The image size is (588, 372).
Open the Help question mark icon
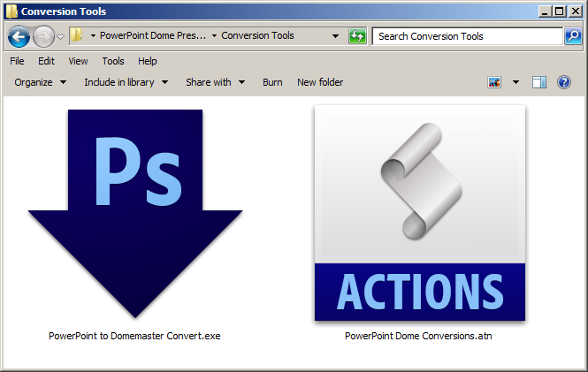click(x=564, y=82)
